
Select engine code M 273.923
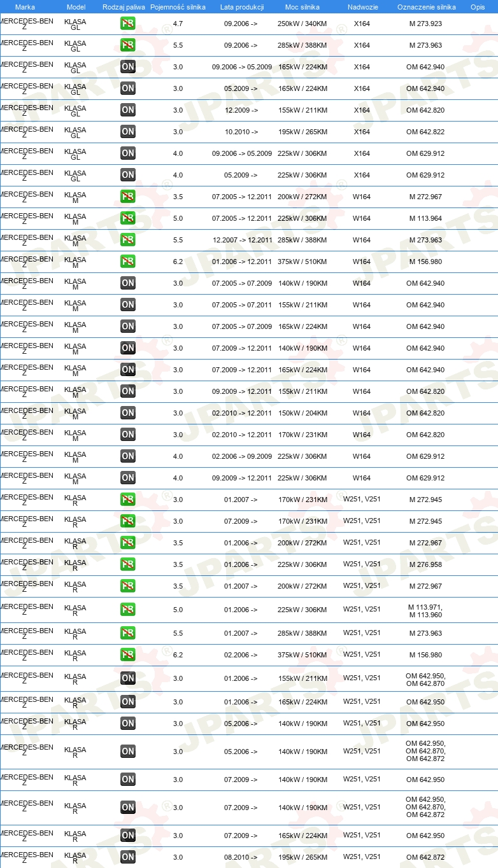425,24
